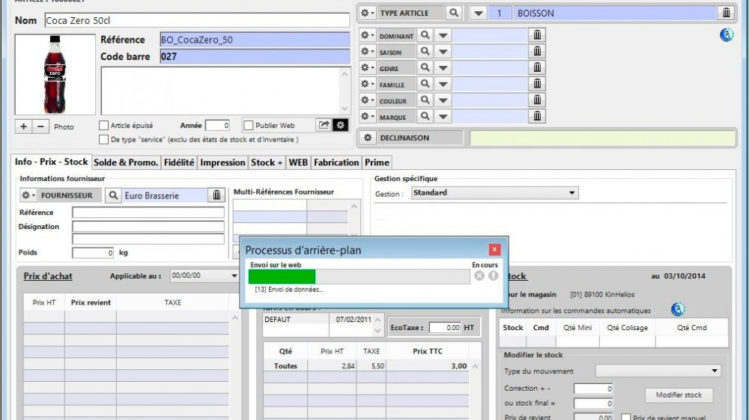The width and height of the screenshot is (749, 420).
Task: Open gear options for FOURNISSEUR
Action: pyautogui.click(x=28, y=195)
